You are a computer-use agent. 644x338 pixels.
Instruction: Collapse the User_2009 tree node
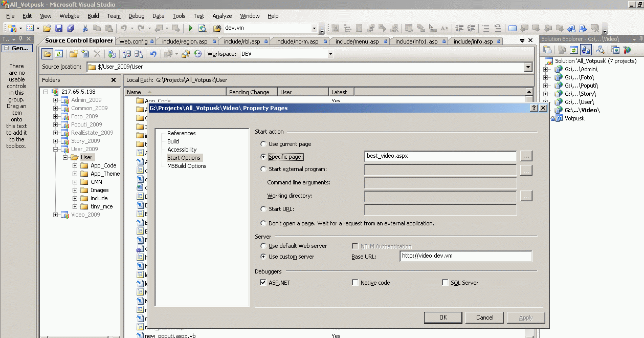(55, 149)
